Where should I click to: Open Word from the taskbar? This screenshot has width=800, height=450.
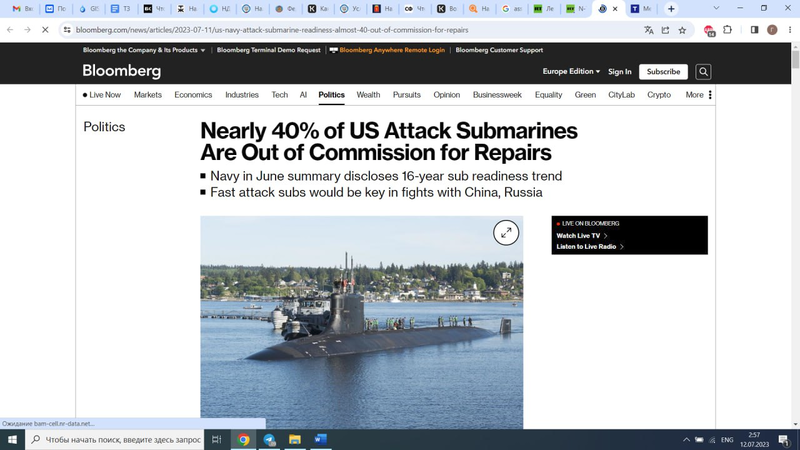[320, 439]
